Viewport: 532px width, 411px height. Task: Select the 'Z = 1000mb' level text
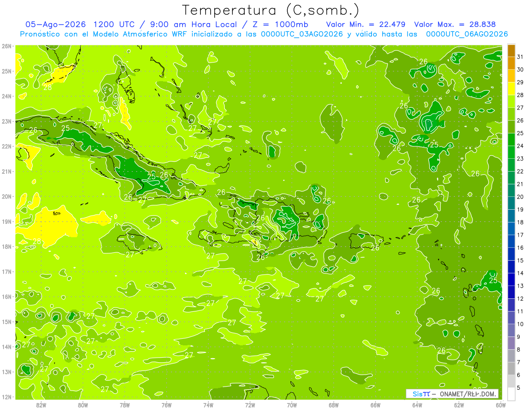tap(280, 24)
